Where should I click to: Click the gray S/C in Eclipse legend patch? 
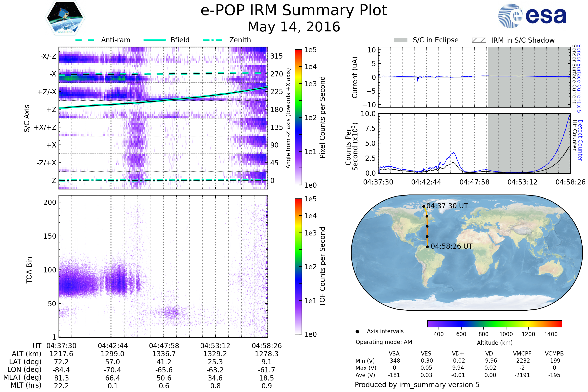[401, 40]
